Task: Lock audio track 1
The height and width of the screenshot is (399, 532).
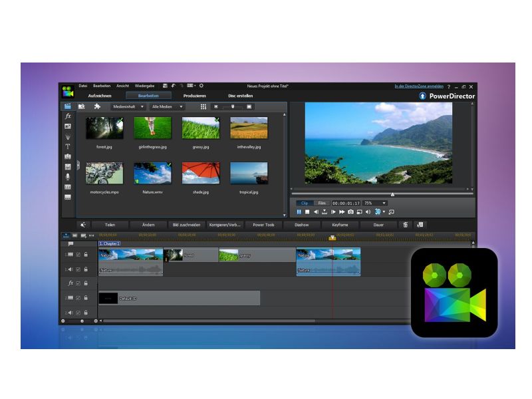Action: (86, 269)
